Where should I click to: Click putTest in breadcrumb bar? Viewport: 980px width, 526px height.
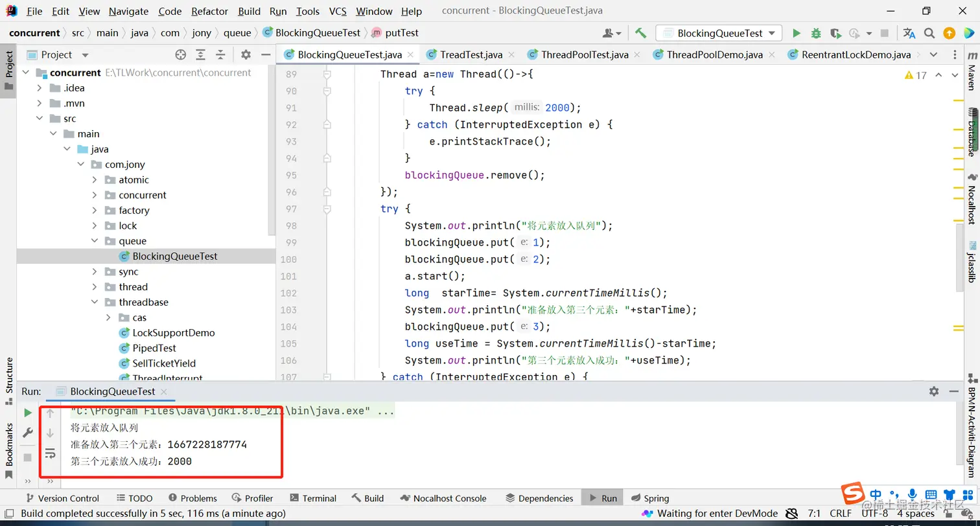[402, 33]
